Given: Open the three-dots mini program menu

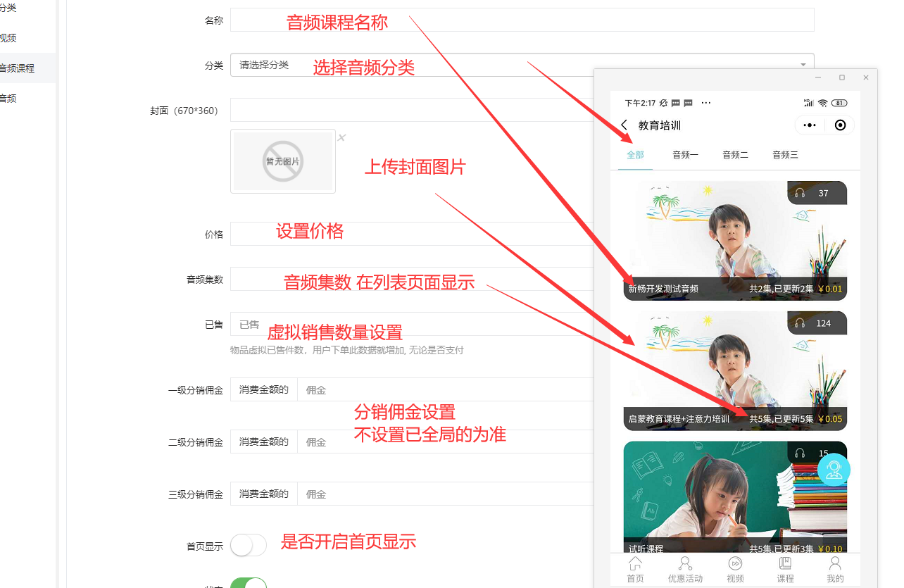Looking at the screenshot, I should (810, 125).
